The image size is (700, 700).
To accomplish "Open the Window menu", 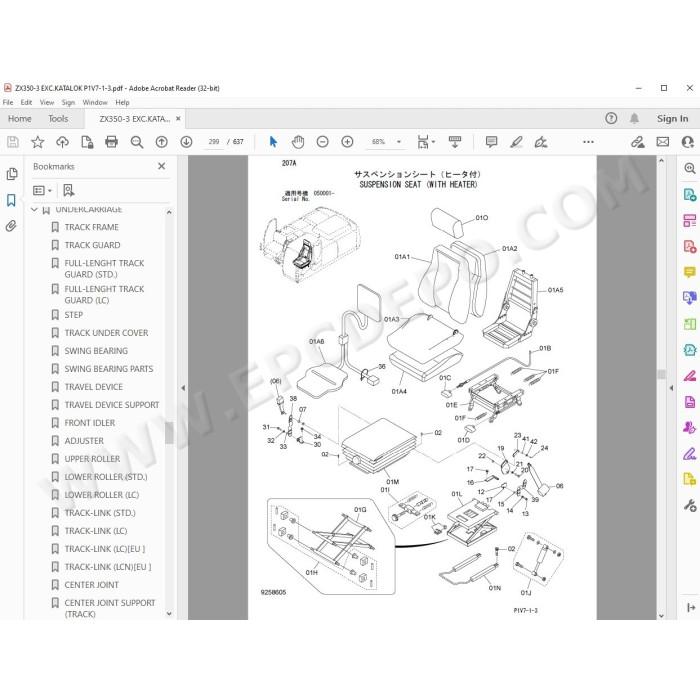I will pyautogui.click(x=95, y=102).
